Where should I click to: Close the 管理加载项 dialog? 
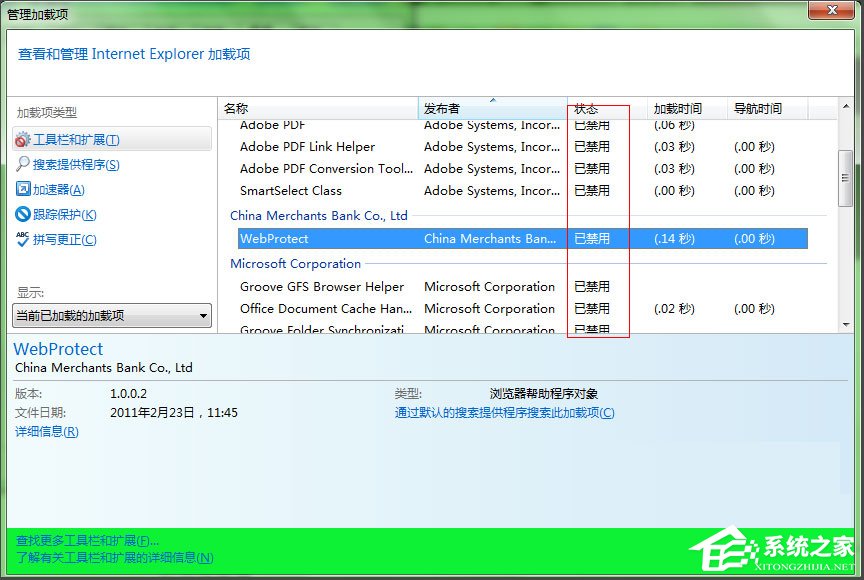833,11
